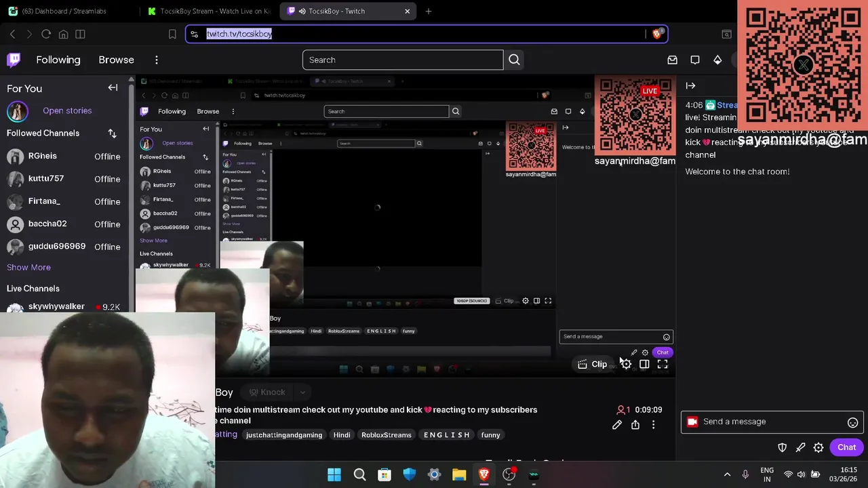The image size is (868, 488).
Task: Open the navigation more options three dots
Action: click(156, 60)
